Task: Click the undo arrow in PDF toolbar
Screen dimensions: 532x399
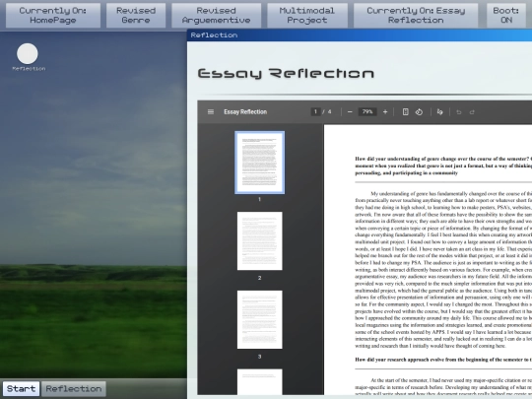Action: 459,112
